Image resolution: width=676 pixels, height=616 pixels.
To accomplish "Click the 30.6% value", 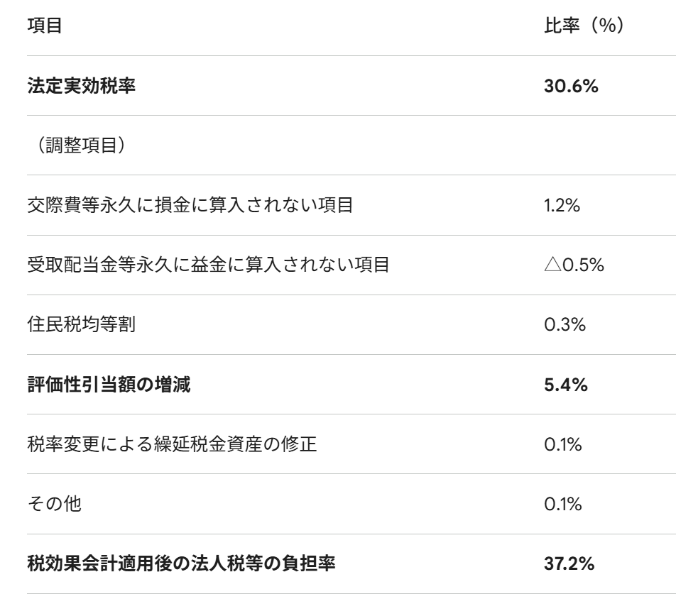I will pyautogui.click(x=570, y=87).
